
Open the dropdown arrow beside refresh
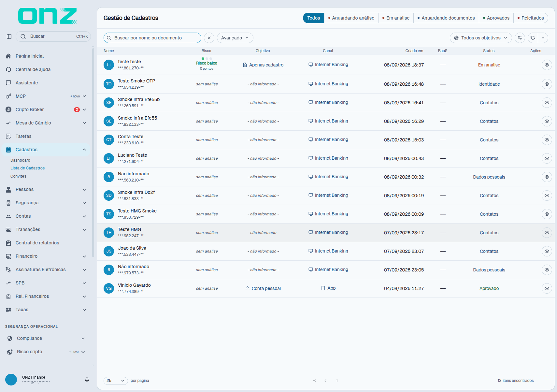(x=543, y=38)
